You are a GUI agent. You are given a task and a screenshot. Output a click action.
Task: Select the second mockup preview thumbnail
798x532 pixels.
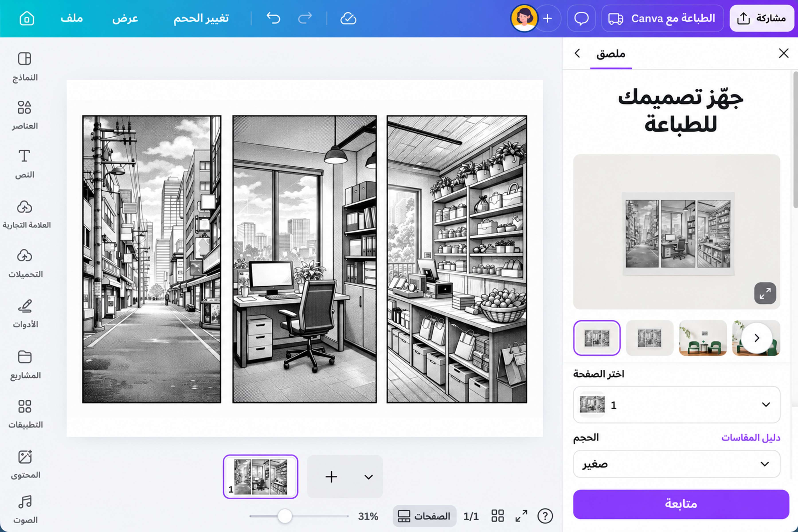click(649, 338)
